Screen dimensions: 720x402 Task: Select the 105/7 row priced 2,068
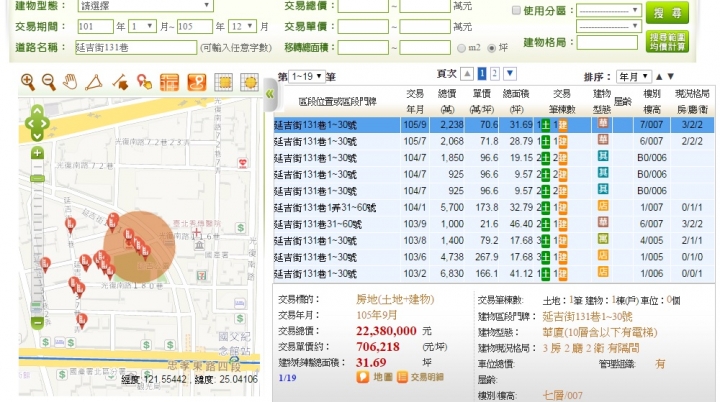coord(494,141)
